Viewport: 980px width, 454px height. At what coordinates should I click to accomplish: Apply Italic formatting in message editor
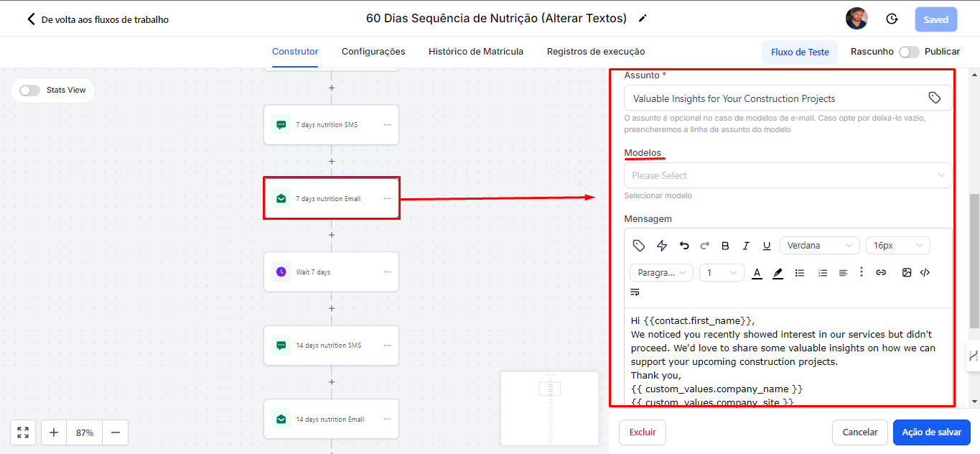tap(746, 246)
